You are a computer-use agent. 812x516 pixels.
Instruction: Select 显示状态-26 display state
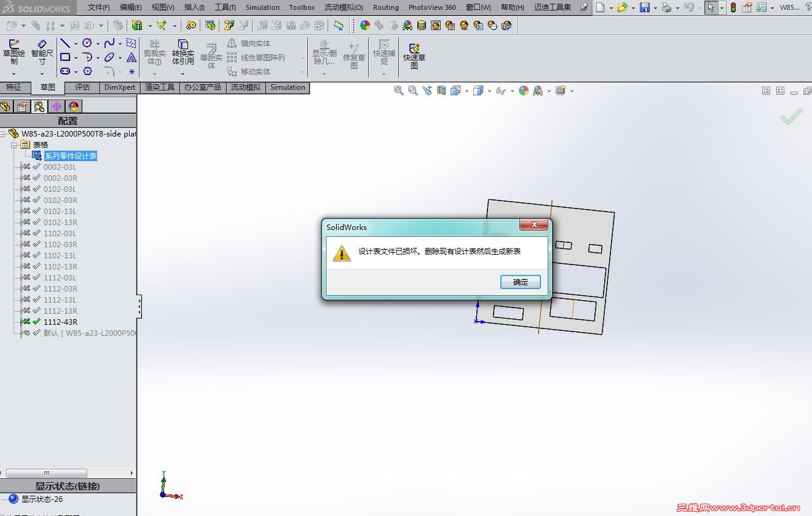42,499
